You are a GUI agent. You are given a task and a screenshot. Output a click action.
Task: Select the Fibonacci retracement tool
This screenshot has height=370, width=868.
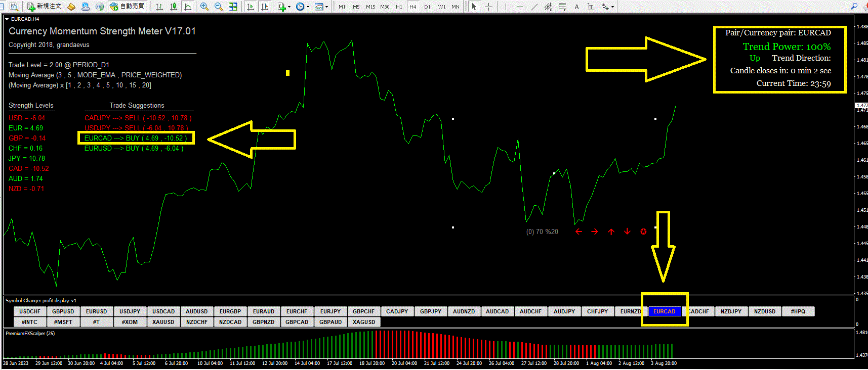coord(563,7)
